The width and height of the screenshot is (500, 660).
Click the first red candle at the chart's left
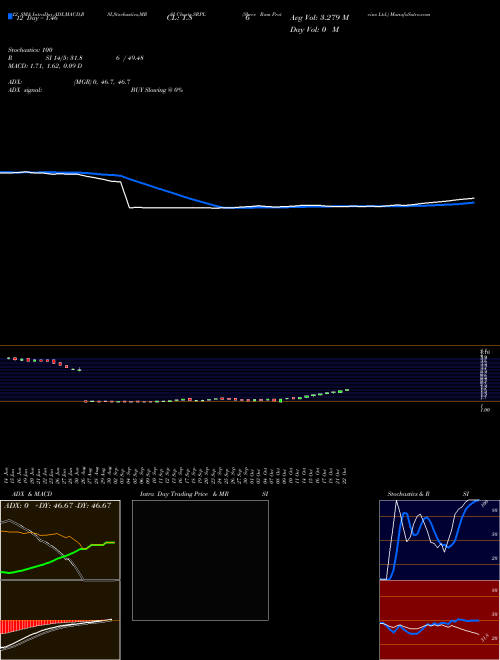(15, 359)
